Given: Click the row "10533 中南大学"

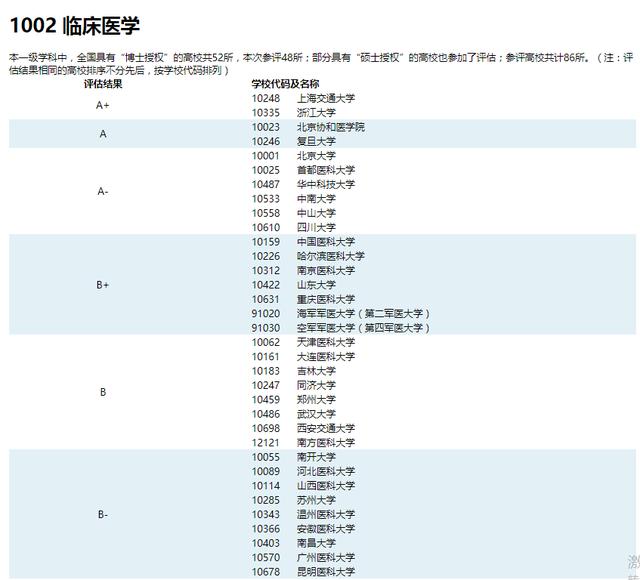Looking at the screenshot, I should tap(294, 199).
